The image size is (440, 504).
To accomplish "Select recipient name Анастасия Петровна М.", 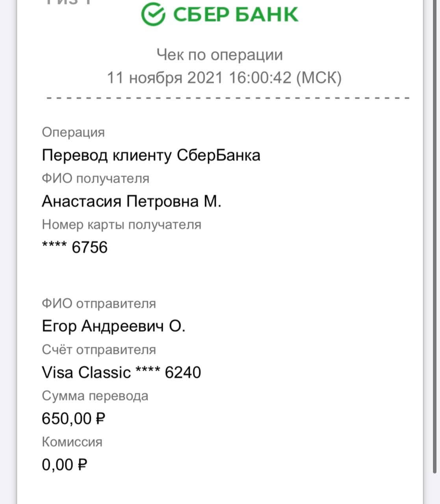I will [x=132, y=202].
